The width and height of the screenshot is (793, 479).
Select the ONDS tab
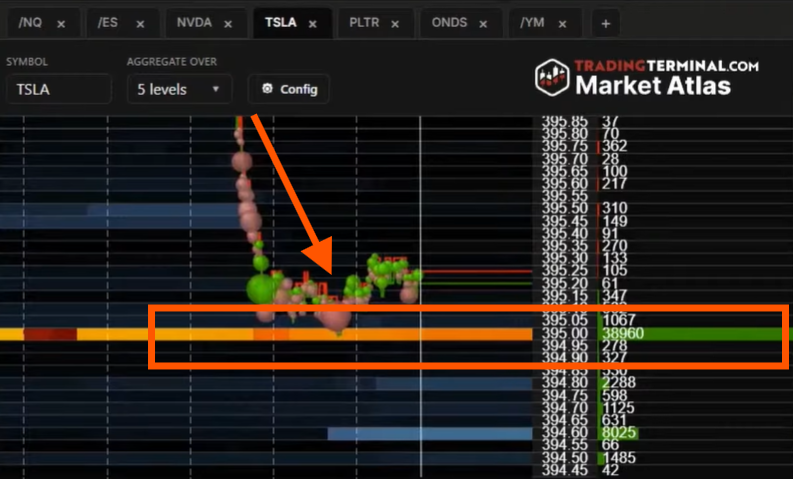coord(449,23)
